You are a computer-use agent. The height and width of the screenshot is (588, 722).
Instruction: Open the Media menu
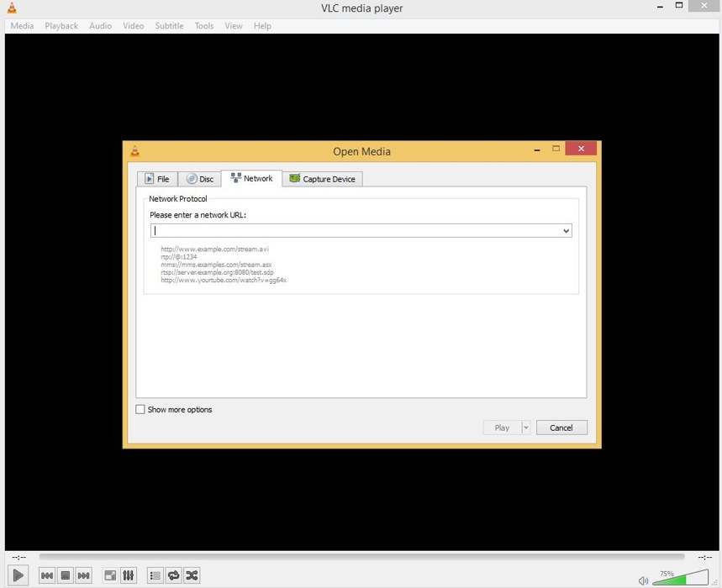pyautogui.click(x=22, y=26)
